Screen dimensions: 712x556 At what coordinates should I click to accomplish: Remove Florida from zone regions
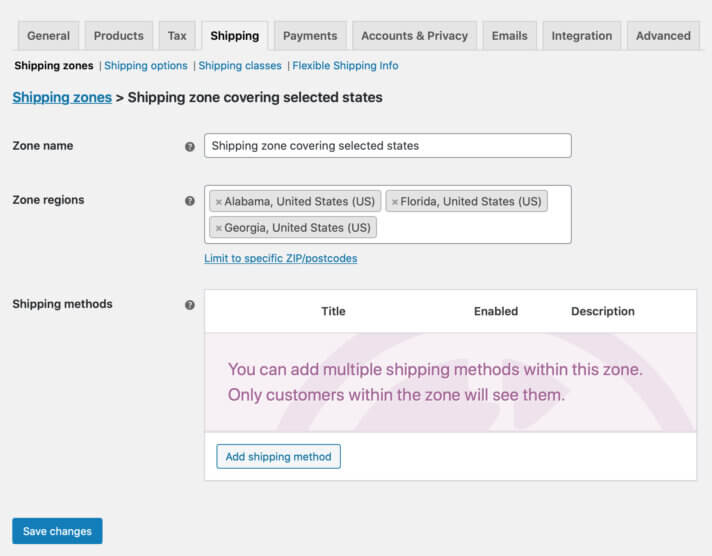[395, 202]
